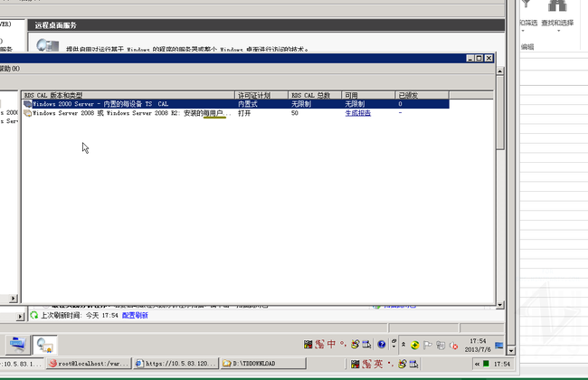The height and width of the screenshot is (380, 588).
Task: Switch to the 10.5.83.1... taskbar window
Action: (x=22, y=364)
